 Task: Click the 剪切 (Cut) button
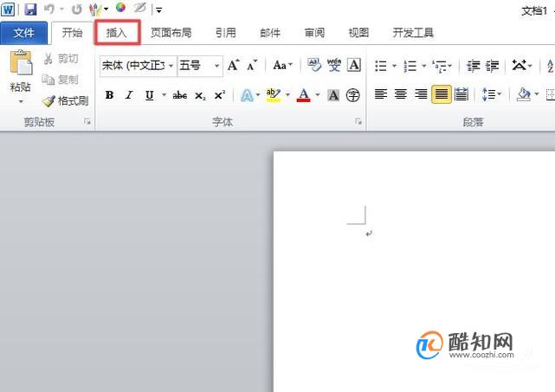pyautogui.click(x=61, y=58)
